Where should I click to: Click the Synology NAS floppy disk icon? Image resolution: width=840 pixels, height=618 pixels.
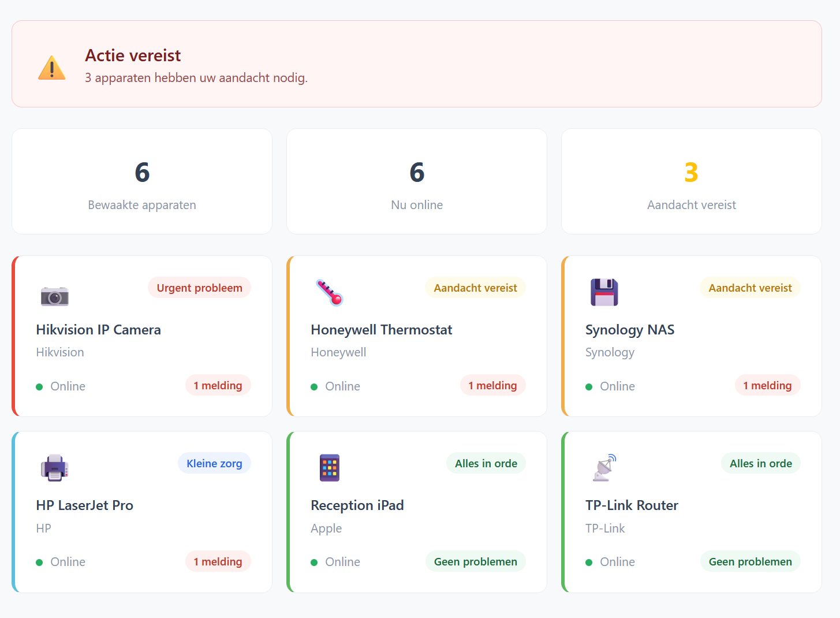tap(604, 293)
